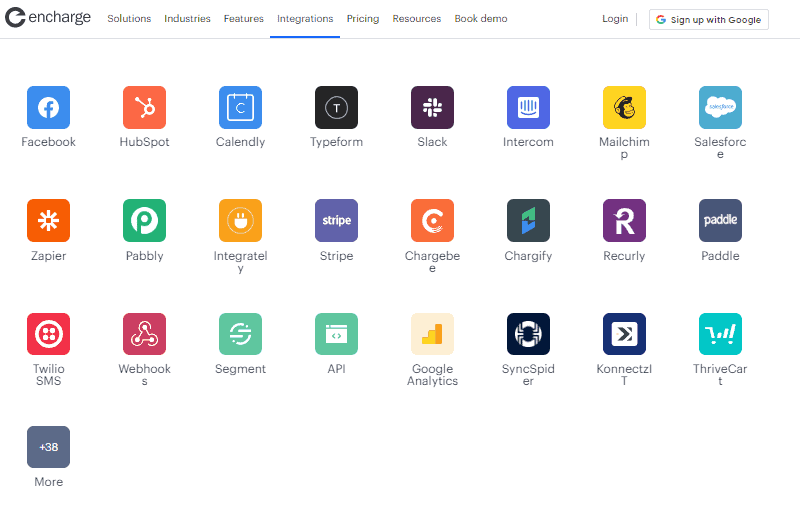The height and width of the screenshot is (507, 800).
Task: Click the 'Recurly' label text
Action: (x=624, y=256)
